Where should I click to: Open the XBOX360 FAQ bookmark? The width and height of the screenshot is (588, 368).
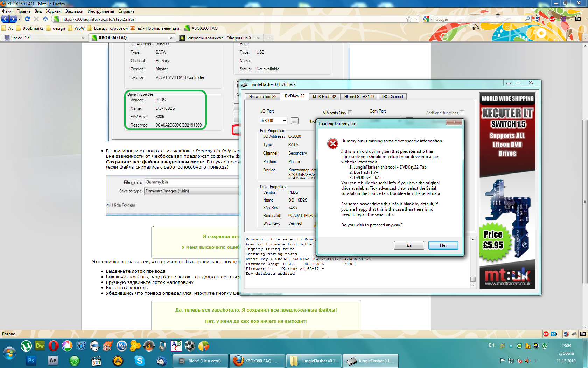point(201,28)
